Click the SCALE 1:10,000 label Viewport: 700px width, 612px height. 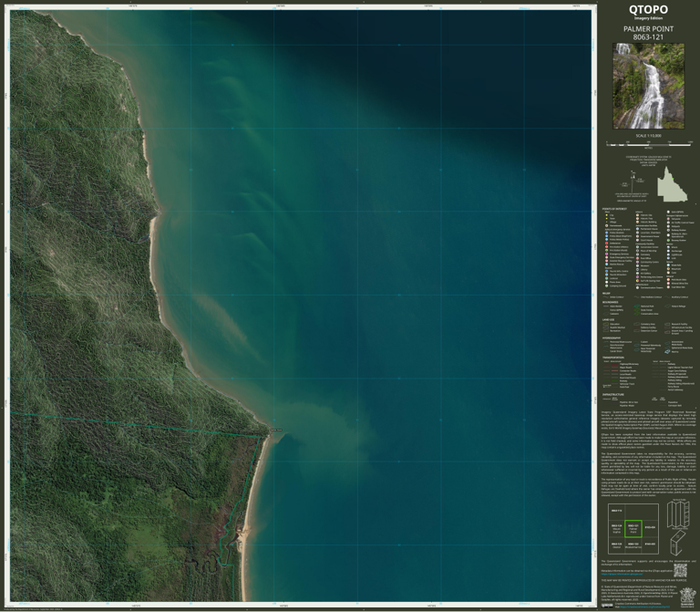(x=648, y=136)
